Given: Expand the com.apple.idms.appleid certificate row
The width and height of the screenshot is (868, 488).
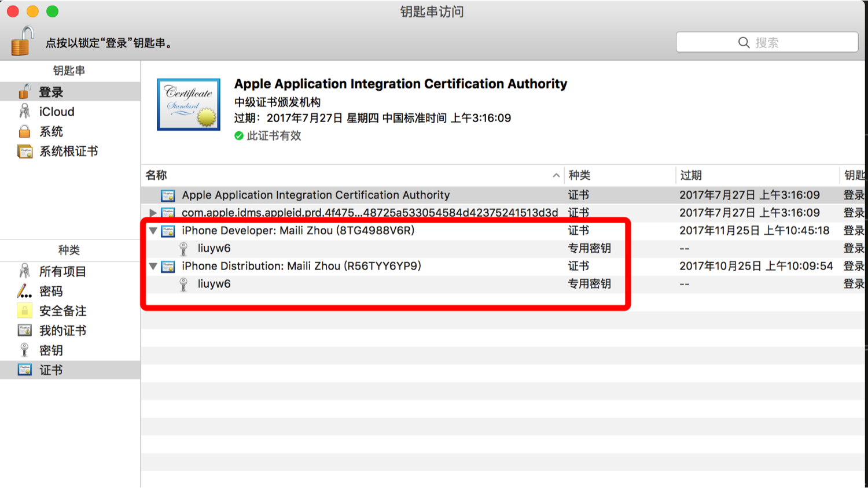Looking at the screenshot, I should (153, 213).
